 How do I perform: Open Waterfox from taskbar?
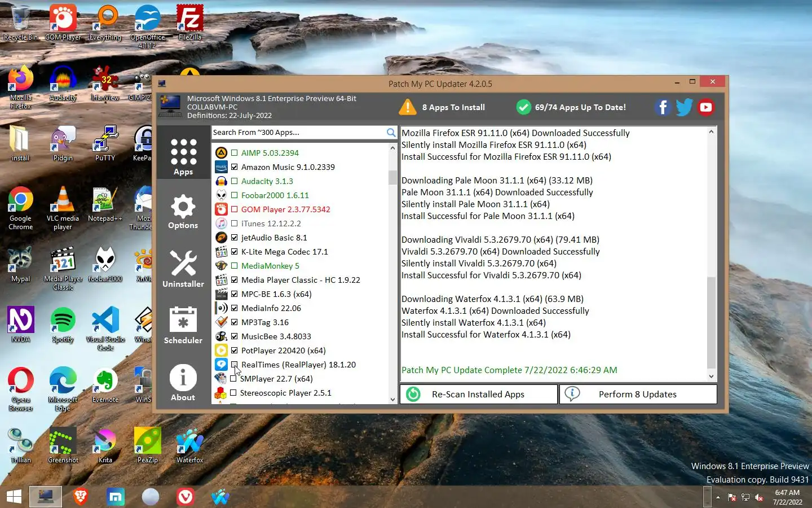click(220, 497)
